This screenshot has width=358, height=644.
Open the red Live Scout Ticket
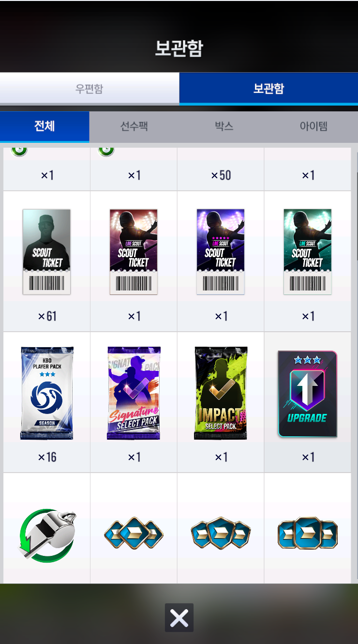134,252
